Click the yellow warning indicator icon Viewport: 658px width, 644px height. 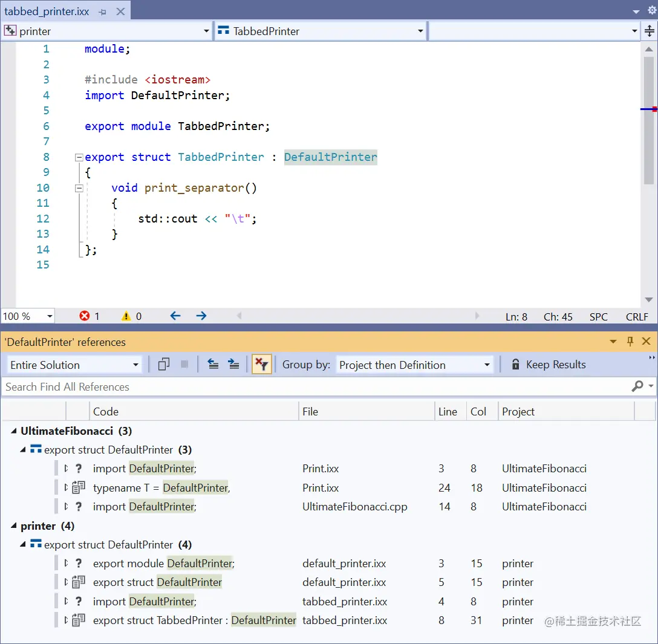pos(126,316)
